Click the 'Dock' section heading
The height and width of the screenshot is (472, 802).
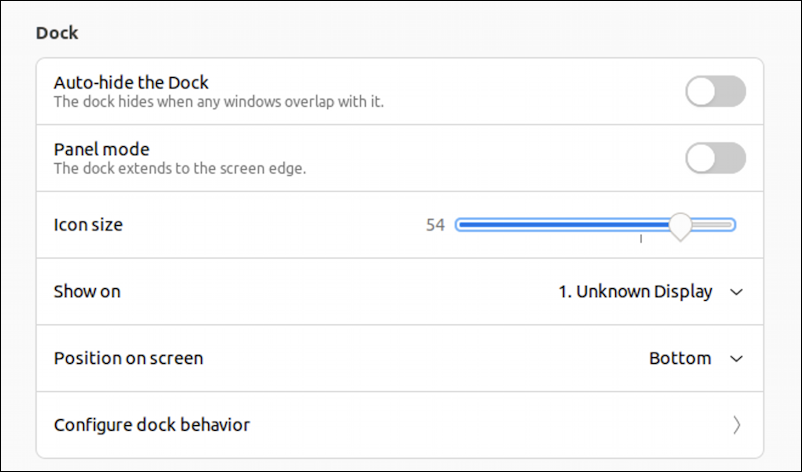(x=57, y=33)
